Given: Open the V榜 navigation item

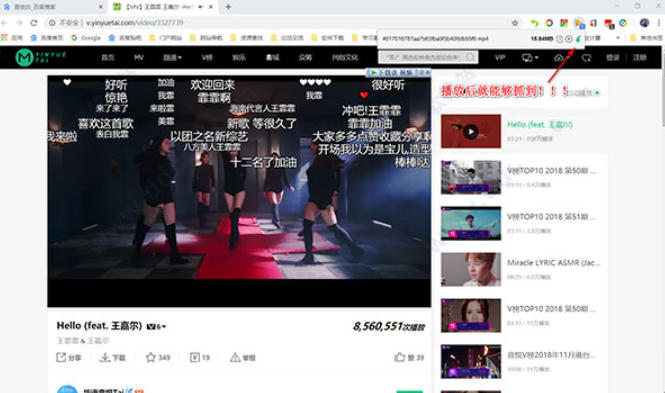Looking at the screenshot, I should (x=207, y=57).
